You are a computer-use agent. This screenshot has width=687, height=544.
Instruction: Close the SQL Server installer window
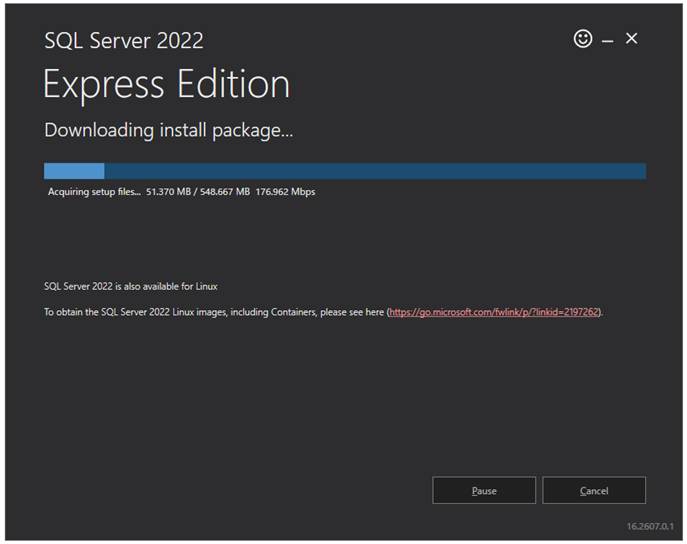click(x=631, y=39)
